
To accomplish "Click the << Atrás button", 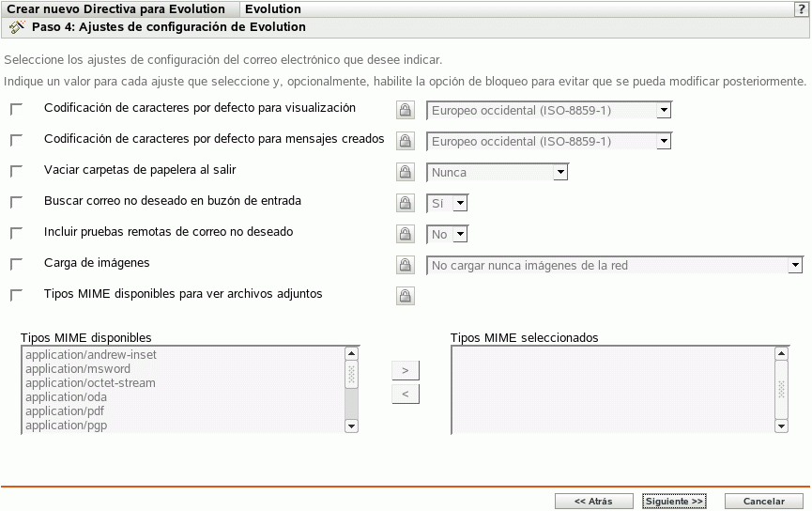I will tap(594, 502).
